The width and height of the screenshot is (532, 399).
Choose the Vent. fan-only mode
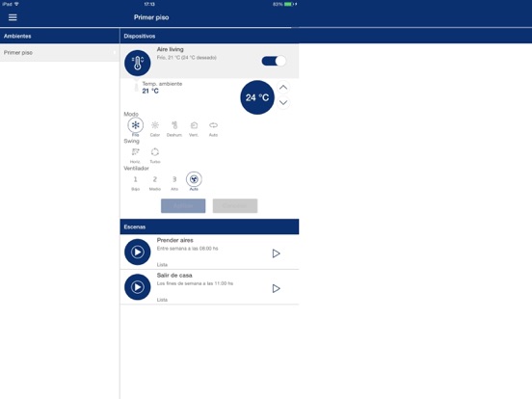(194, 125)
